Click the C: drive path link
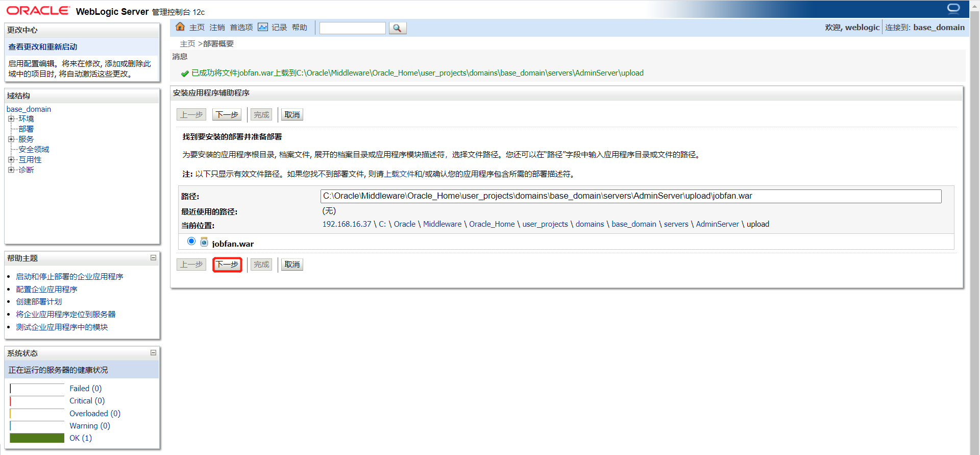This screenshot has height=455, width=980. tap(382, 224)
